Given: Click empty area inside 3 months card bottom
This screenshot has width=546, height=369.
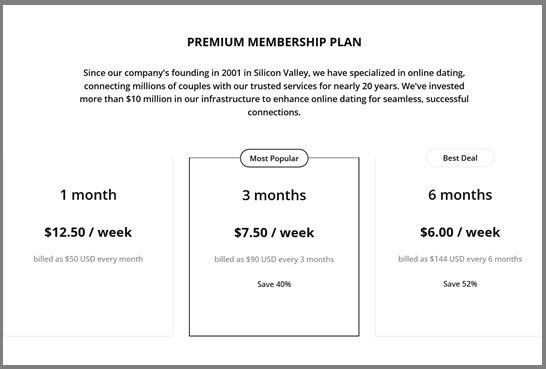Looking at the screenshot, I should [x=274, y=313].
